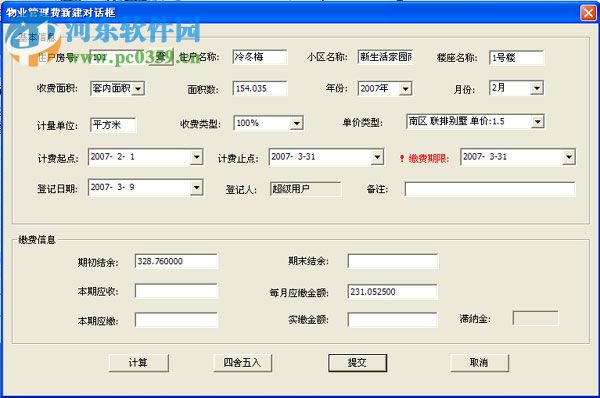Click the 计算 button
The height and width of the screenshot is (398, 600).
[139, 362]
